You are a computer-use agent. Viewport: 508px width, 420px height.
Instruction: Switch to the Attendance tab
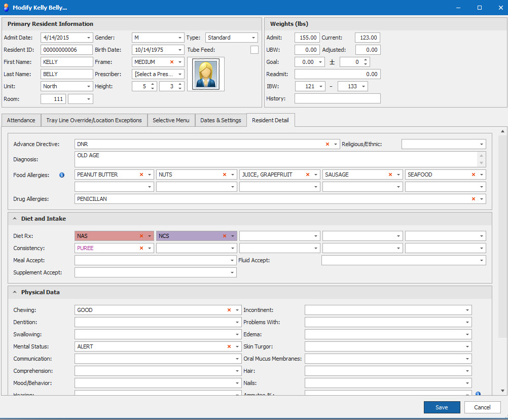pos(21,120)
